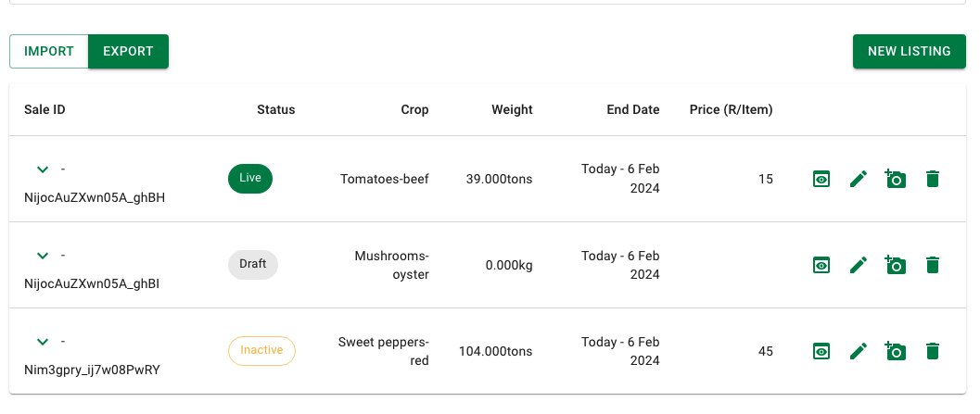Screen dimensions: 980x414
Task: Add photo to Sweet peppers-red listing
Action: (x=895, y=351)
